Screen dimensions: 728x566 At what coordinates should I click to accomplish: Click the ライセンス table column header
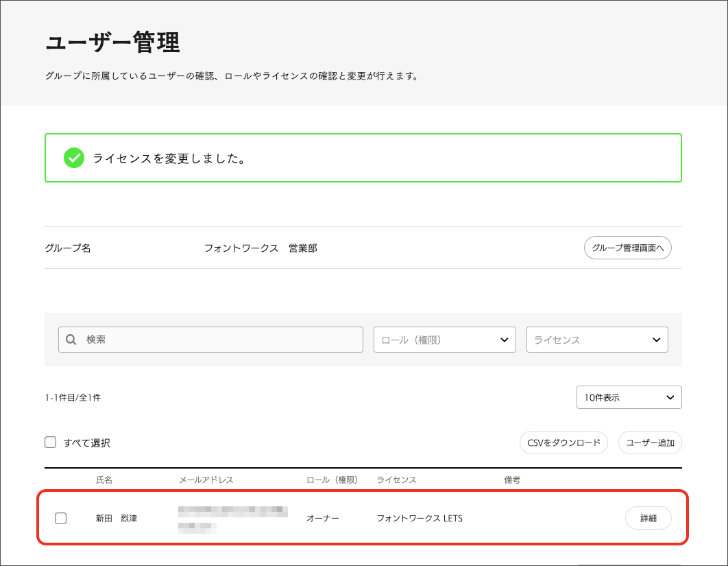[396, 480]
